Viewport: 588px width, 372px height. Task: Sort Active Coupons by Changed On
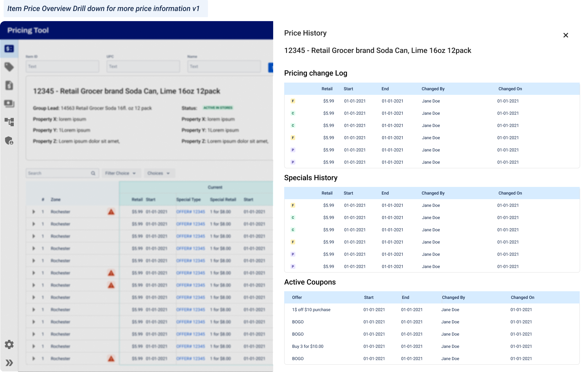click(x=522, y=297)
